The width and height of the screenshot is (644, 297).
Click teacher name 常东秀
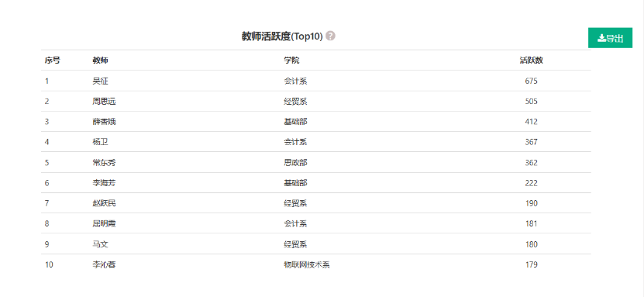click(104, 163)
